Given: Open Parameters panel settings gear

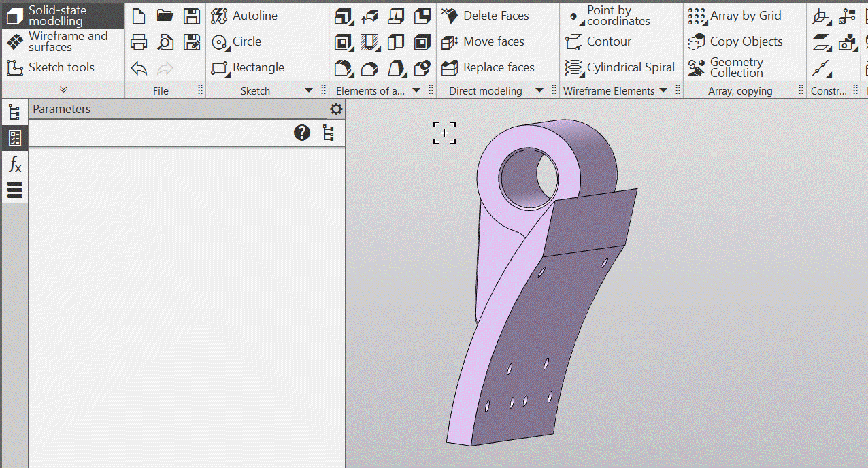Looking at the screenshot, I should click(x=336, y=109).
